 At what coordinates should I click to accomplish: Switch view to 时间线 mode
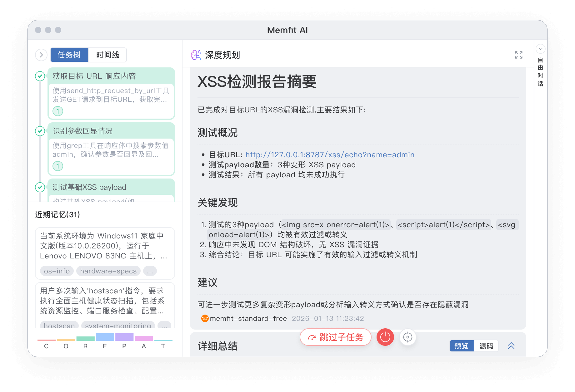tap(107, 55)
